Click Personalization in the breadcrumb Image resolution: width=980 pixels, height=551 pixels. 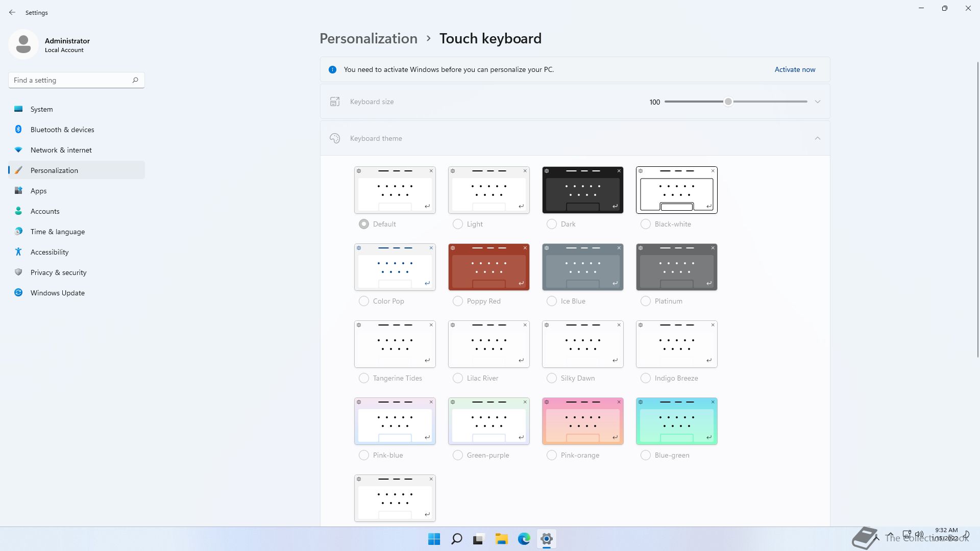pos(369,39)
